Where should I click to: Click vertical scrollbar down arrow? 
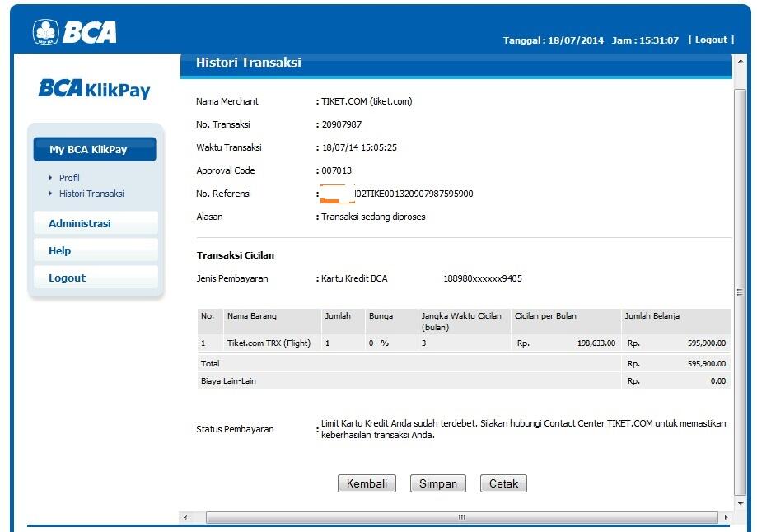point(740,503)
